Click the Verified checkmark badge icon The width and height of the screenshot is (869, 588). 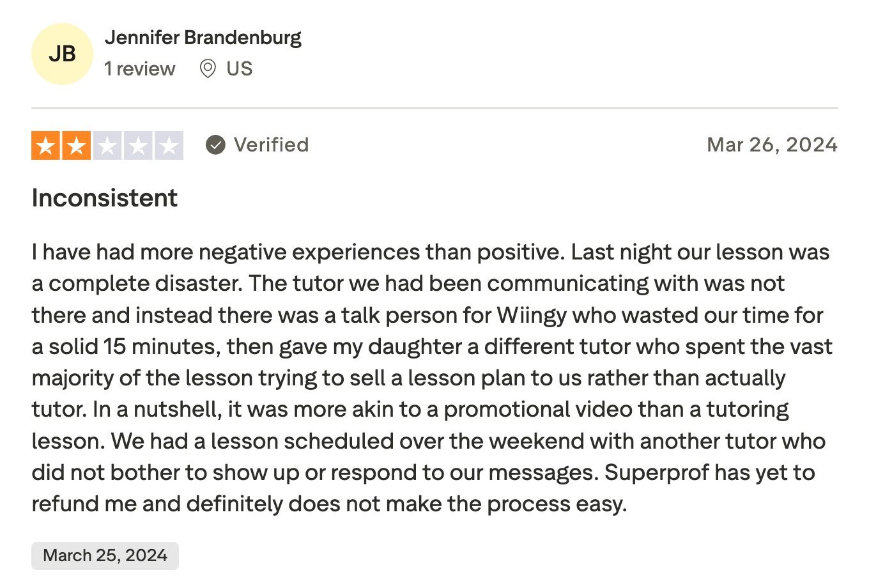coord(215,145)
